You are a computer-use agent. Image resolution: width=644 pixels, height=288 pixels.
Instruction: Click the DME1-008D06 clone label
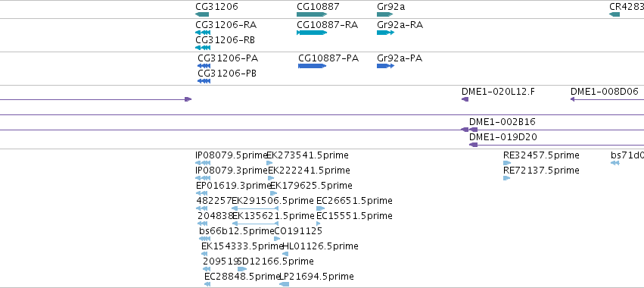pos(605,92)
